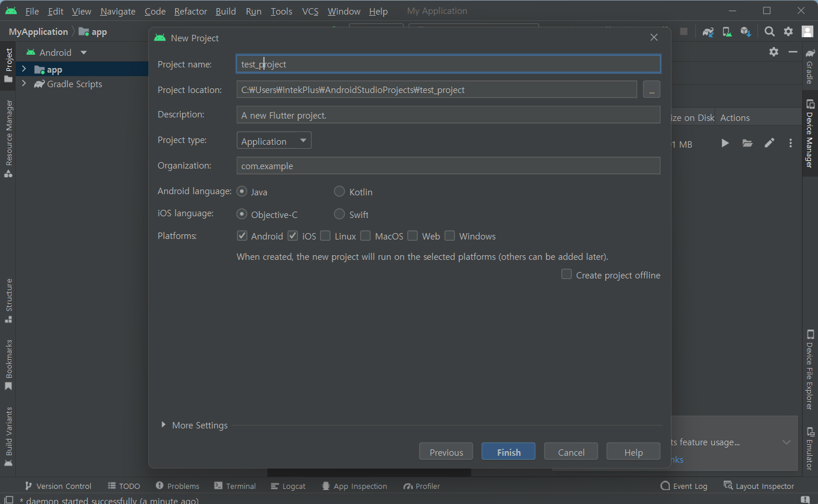The height and width of the screenshot is (504, 818).
Task: Open the Build menu
Action: tap(226, 11)
